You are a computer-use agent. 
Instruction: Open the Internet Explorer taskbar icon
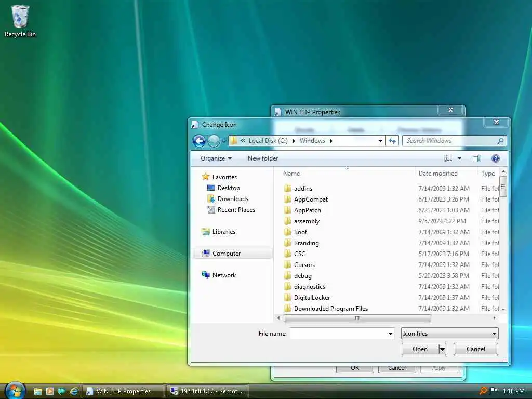click(x=74, y=391)
